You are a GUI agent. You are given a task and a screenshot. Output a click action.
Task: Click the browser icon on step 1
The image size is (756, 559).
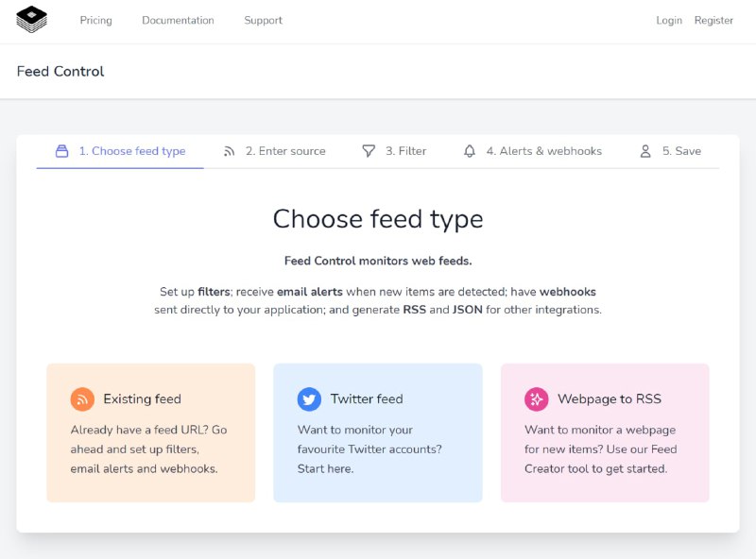pos(61,150)
